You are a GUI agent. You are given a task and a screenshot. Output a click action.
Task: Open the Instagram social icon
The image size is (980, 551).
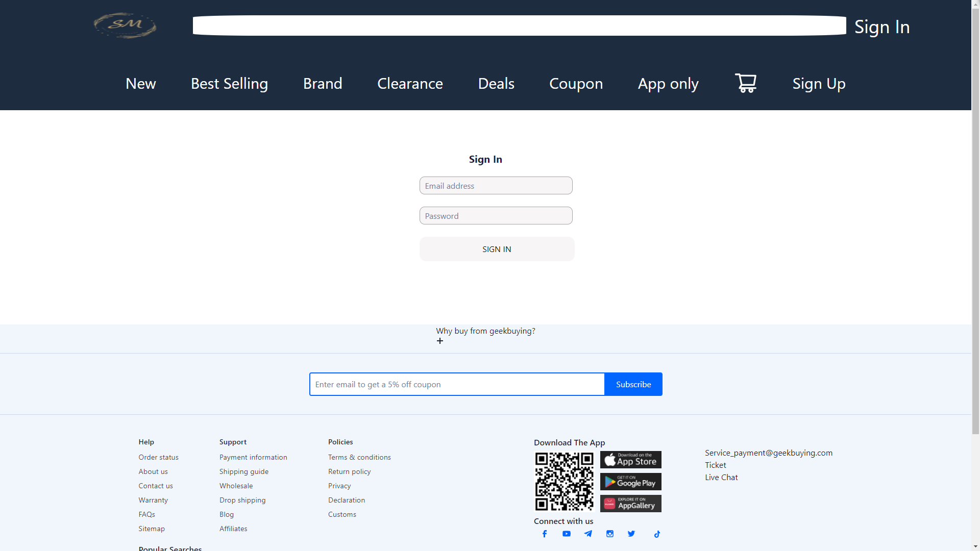click(610, 534)
